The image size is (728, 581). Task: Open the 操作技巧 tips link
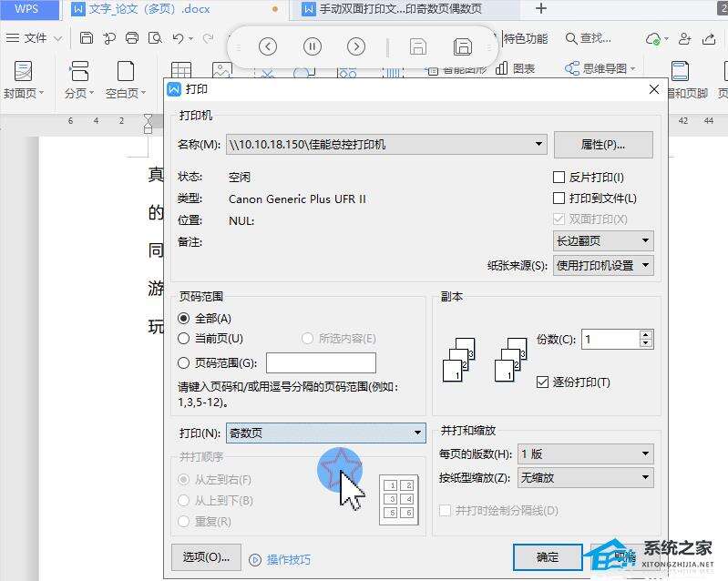pos(281,560)
